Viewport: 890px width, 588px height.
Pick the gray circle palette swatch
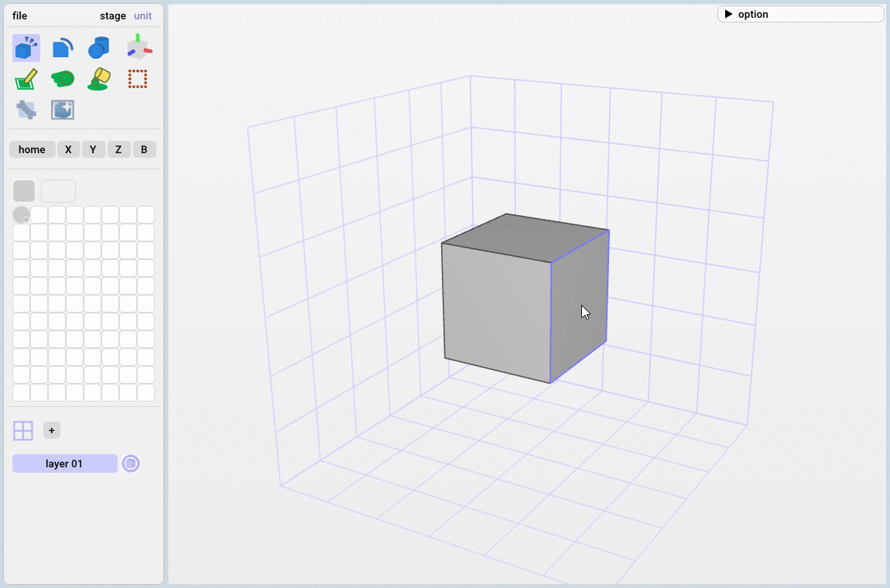tap(21, 215)
